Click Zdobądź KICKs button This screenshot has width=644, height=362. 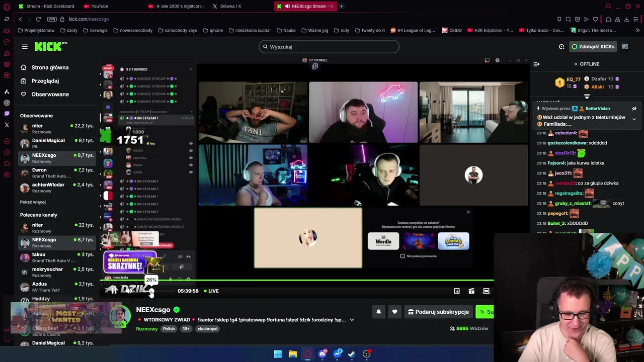click(593, 47)
